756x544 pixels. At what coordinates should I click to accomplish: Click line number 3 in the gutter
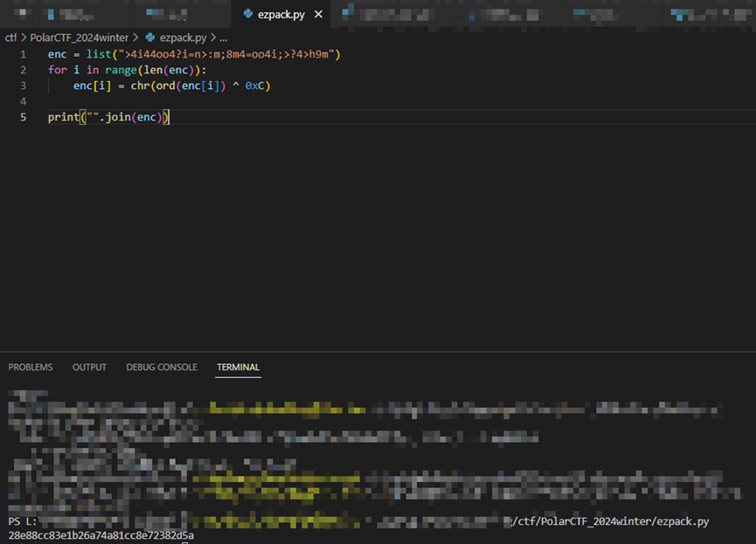pyautogui.click(x=24, y=86)
